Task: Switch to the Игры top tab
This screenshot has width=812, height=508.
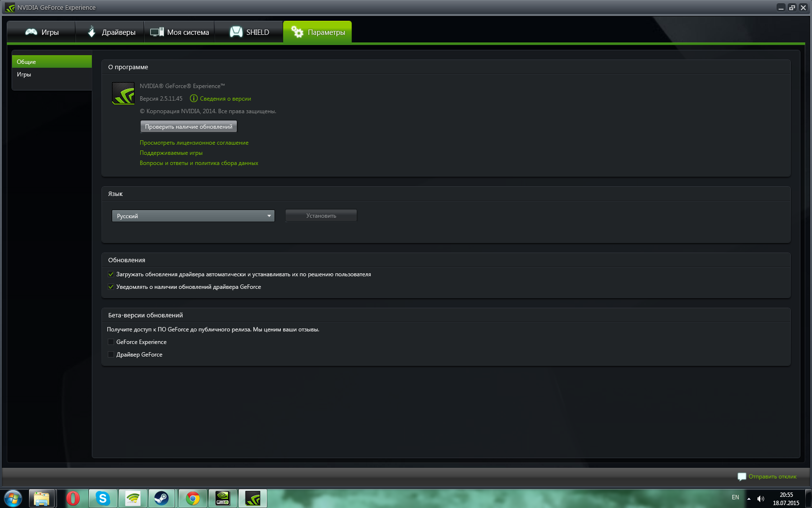Action: (42, 32)
